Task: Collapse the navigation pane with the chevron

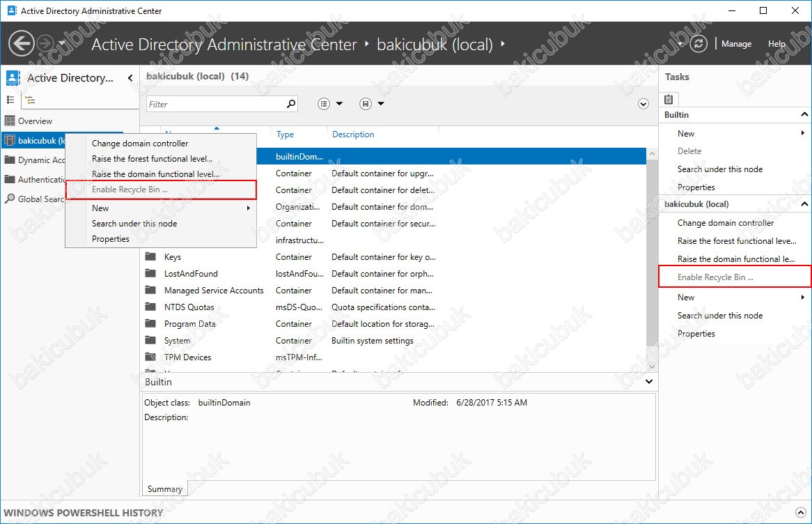Action: (x=130, y=78)
